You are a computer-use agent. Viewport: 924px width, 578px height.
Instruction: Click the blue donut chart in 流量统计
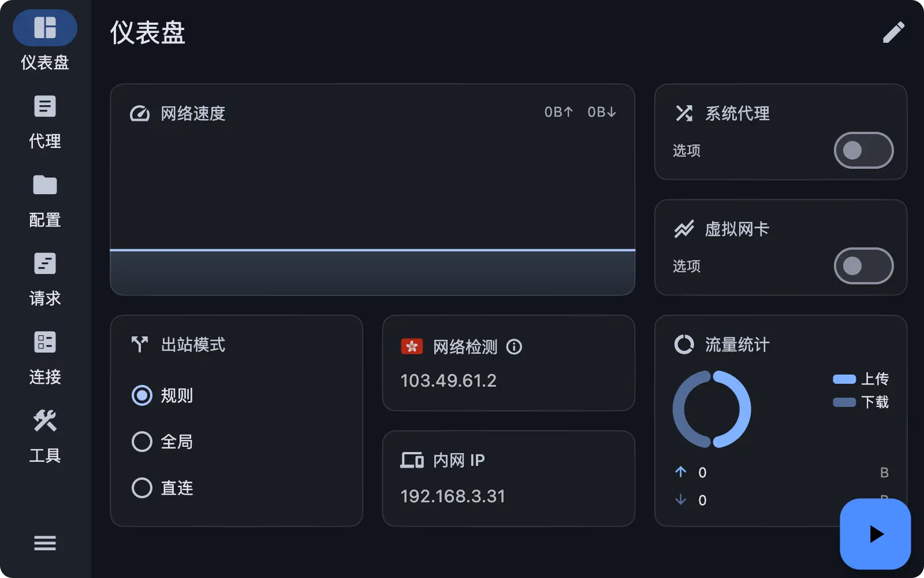[713, 409]
